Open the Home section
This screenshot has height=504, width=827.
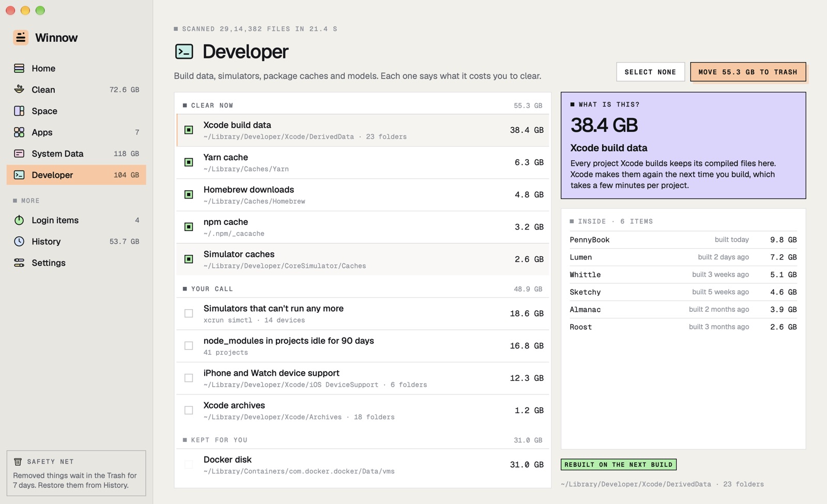(76, 68)
